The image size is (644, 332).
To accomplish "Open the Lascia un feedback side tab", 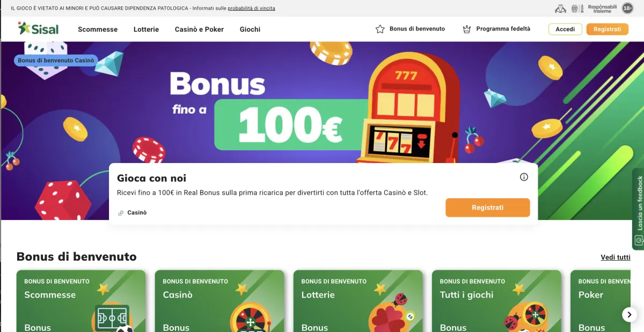I will pos(638,209).
